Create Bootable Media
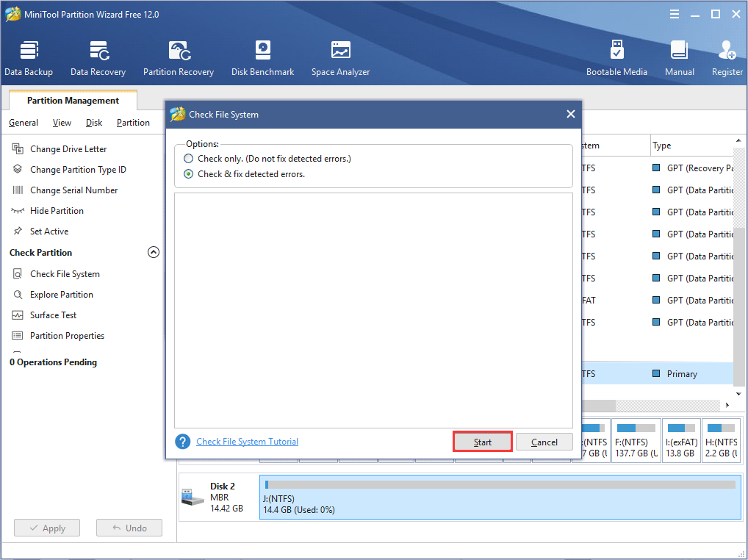Screen dimensions: 748x560 pyautogui.click(x=616, y=59)
